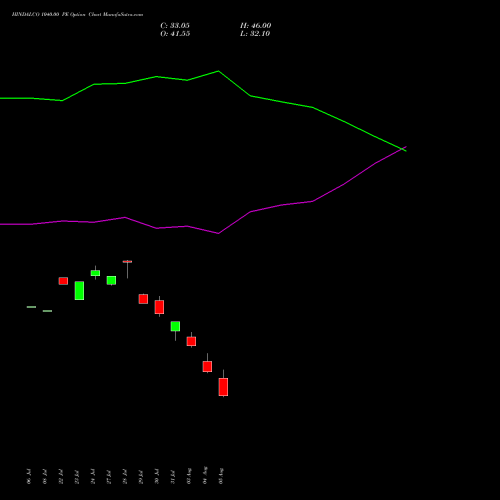Click the 05 Aug date axis label
This screenshot has width=500, height=500.
click(221, 476)
